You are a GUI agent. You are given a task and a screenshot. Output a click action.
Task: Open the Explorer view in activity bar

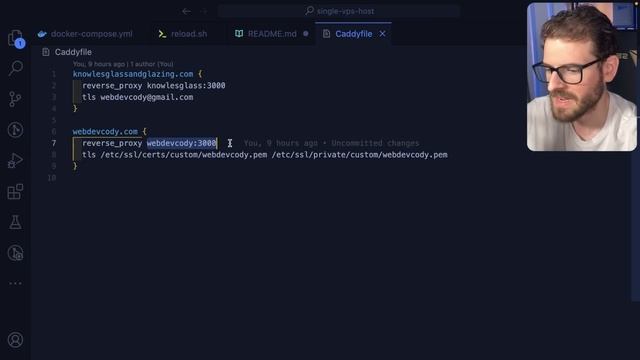[x=16, y=38]
